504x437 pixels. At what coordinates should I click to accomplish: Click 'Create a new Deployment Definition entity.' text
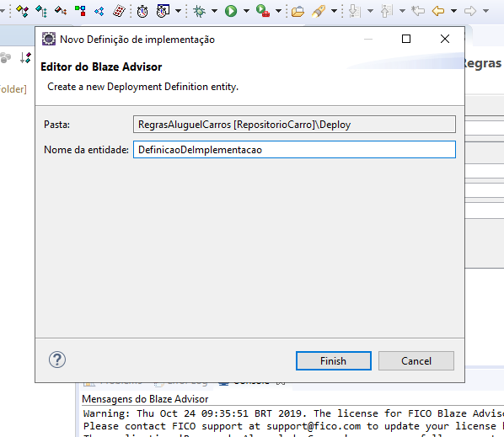(x=143, y=87)
